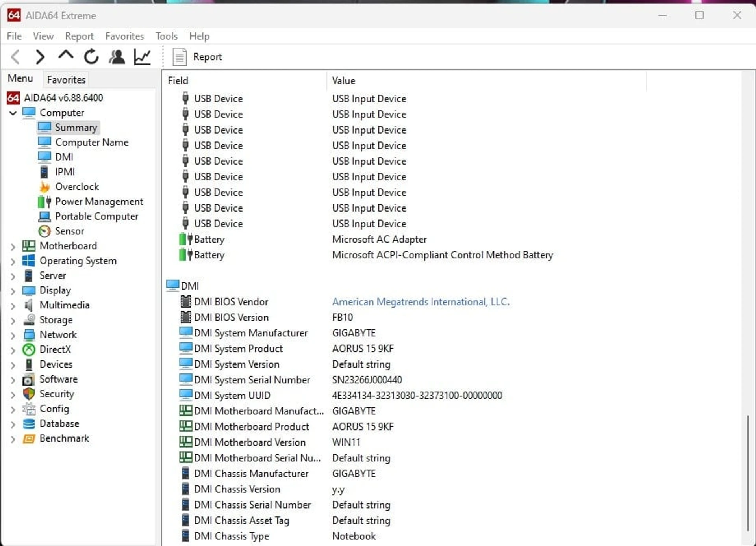The height and width of the screenshot is (546, 756).
Task: Open the Tools menu
Action: (167, 36)
